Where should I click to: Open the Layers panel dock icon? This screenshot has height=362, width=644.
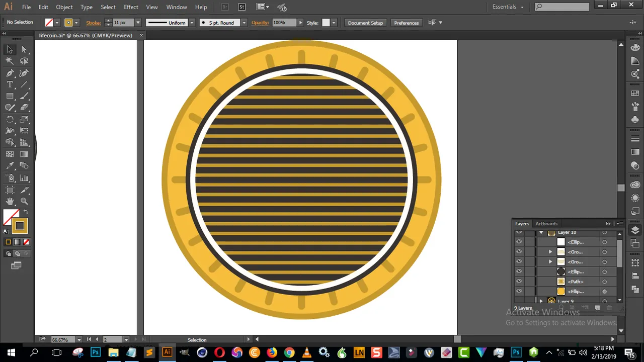tap(635, 230)
